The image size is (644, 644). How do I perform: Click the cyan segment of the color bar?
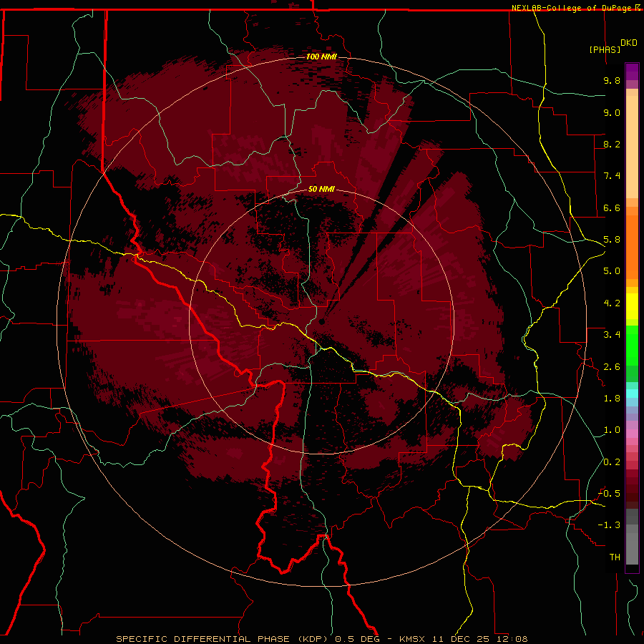[x=632, y=394]
